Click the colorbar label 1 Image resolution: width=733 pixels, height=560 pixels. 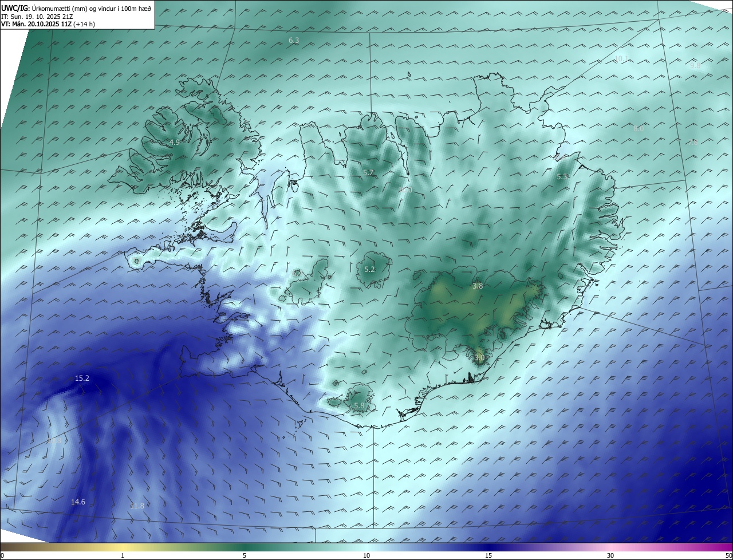click(x=123, y=555)
